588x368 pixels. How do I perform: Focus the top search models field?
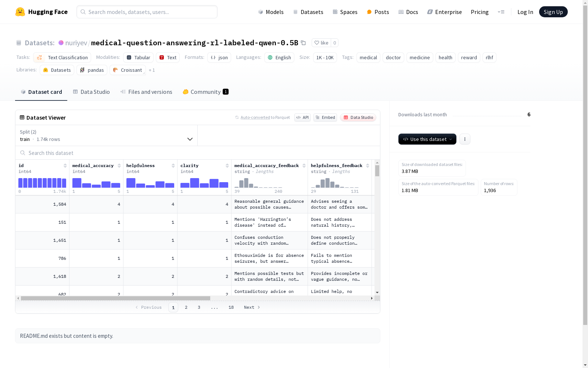[x=147, y=12]
